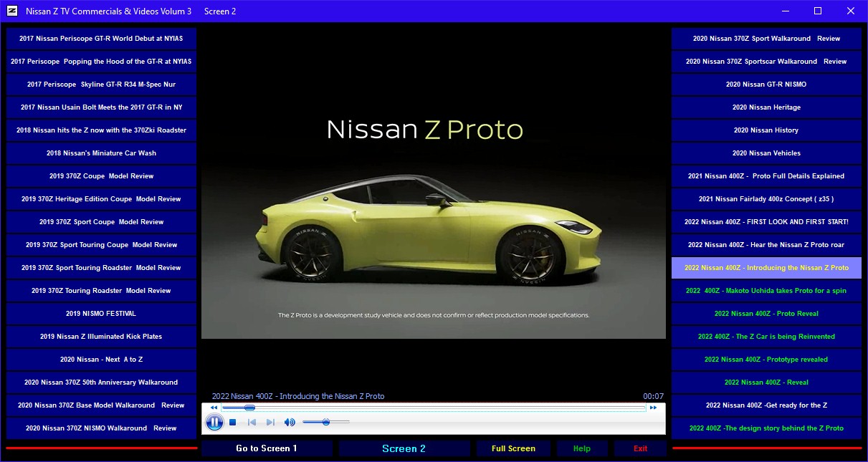Play 2020 370Z NISMO Walkaround Review
Image resolution: width=868 pixels, height=462 pixels.
(x=101, y=428)
